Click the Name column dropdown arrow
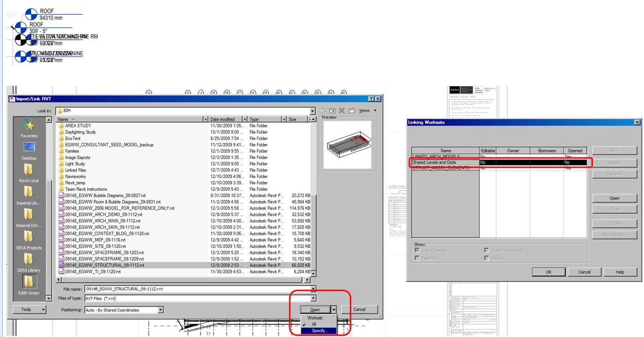Image resolution: width=644 pixels, height=337 pixels. [x=205, y=119]
